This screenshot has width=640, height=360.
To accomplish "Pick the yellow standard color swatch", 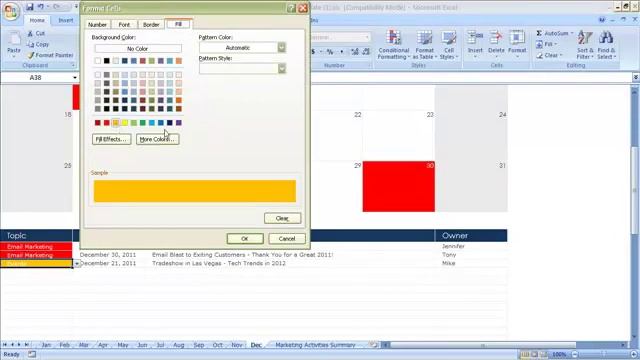I will click(x=124, y=122).
